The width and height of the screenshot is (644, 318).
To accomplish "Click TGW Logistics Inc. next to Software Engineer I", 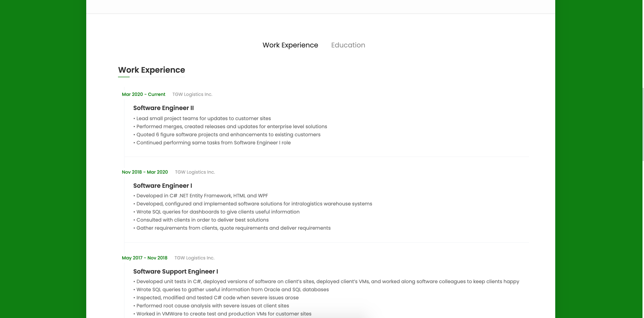I will click(195, 172).
